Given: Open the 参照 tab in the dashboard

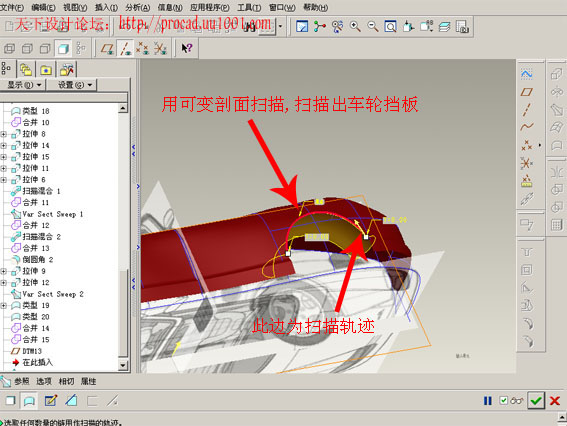Looking at the screenshot, I should click(22, 381).
